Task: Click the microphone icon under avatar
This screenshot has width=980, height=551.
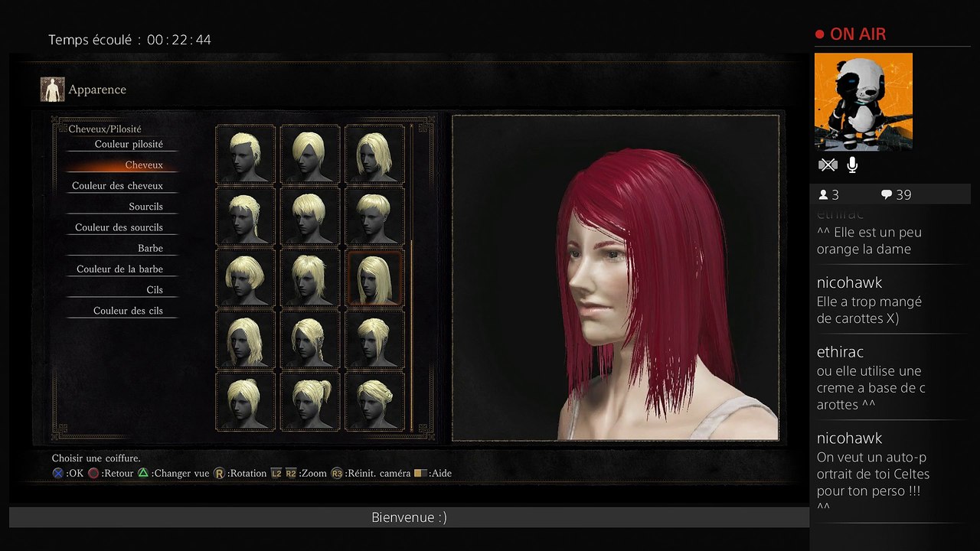Action: (x=852, y=165)
